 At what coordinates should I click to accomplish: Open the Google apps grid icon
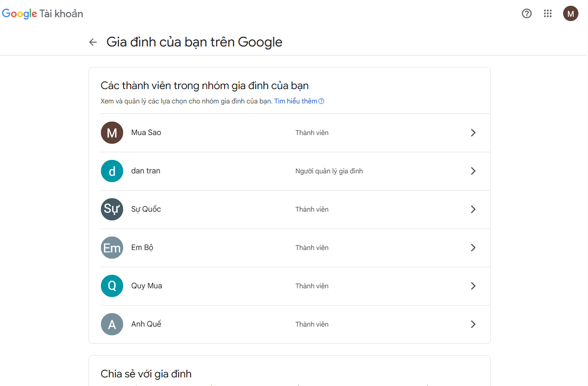coord(548,13)
